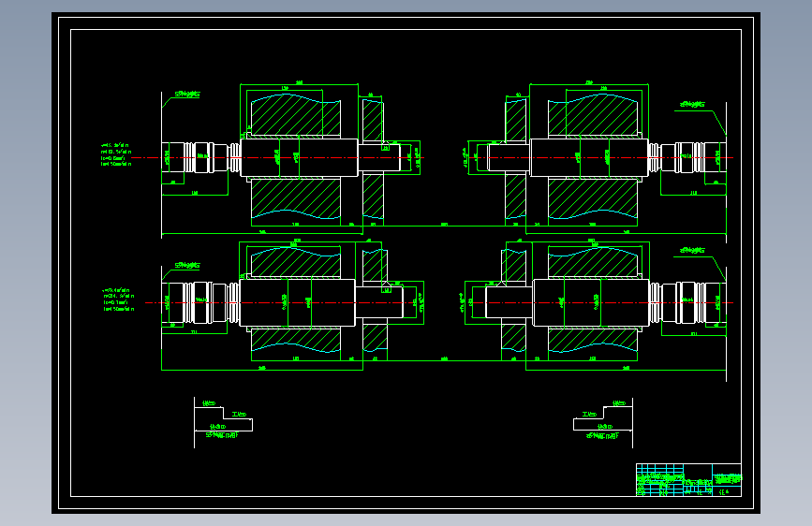
Task: Select the stepped work-cycle diagram at lower left
Action: pos(223,422)
